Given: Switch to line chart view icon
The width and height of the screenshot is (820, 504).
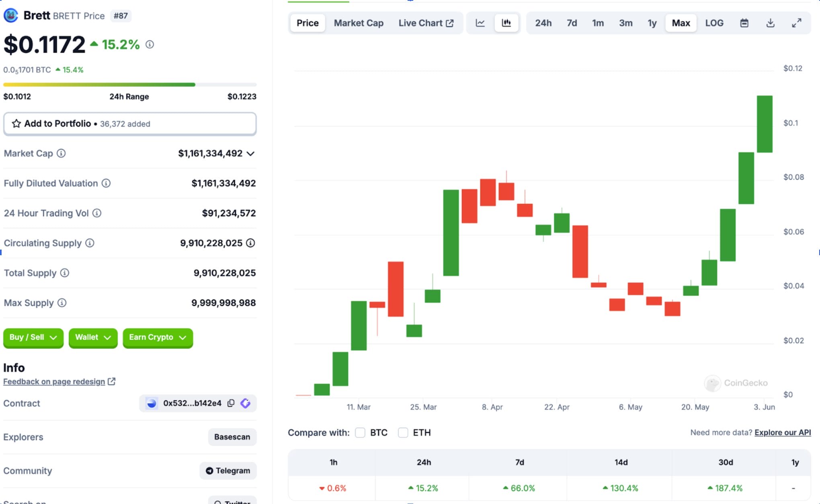Looking at the screenshot, I should 480,23.
